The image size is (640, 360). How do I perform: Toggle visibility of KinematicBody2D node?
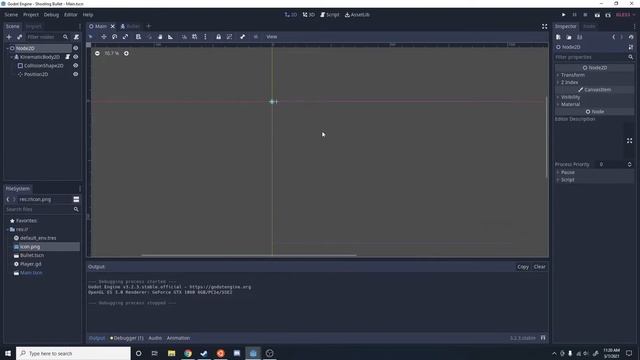[76, 57]
